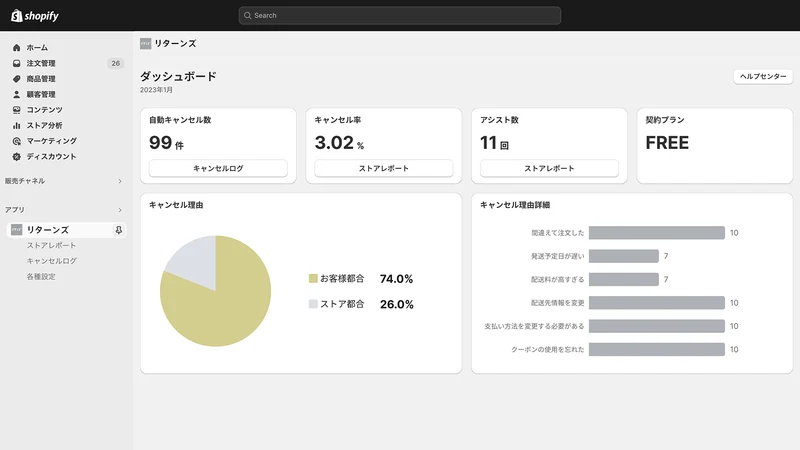This screenshot has height=450, width=800.
Task: Click the クーポンの使用を忘れた bar
Action: click(657, 349)
